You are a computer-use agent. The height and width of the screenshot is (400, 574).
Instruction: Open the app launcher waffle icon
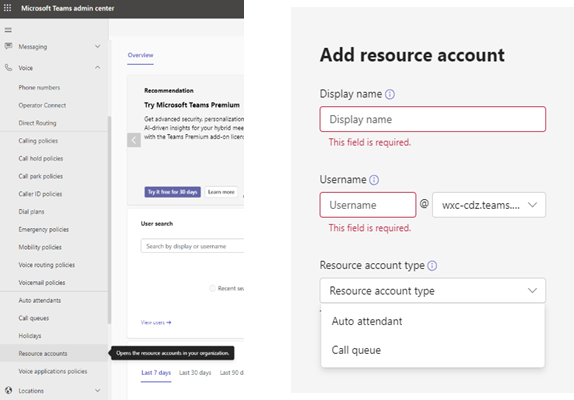pyautogui.click(x=7, y=8)
